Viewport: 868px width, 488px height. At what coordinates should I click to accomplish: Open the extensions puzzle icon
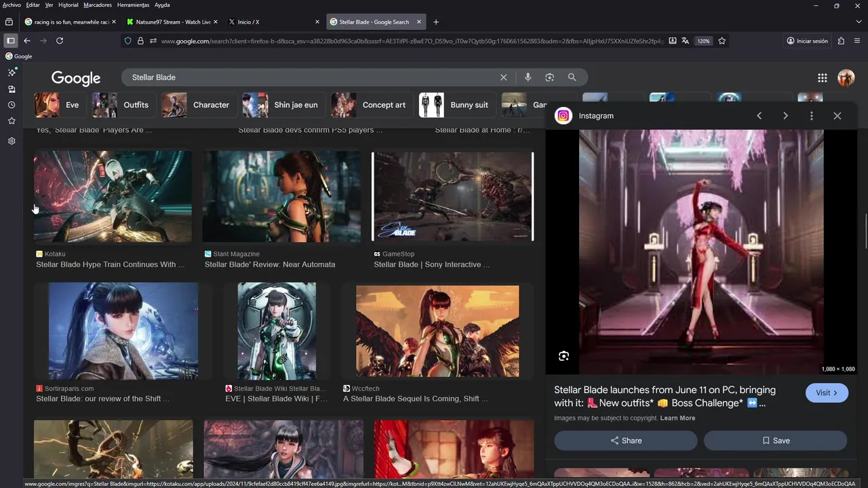coord(841,41)
